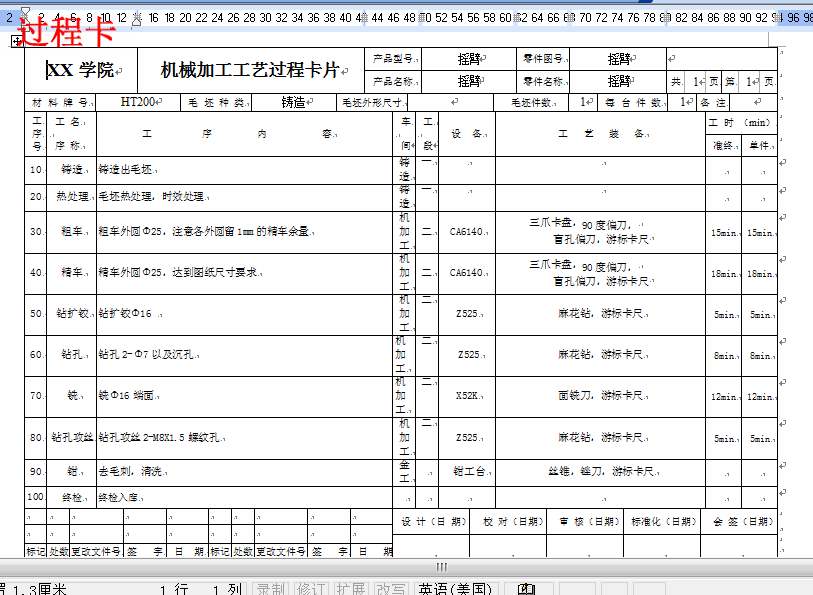
Task: Open the spelling and grammar status icon
Action: (526, 589)
